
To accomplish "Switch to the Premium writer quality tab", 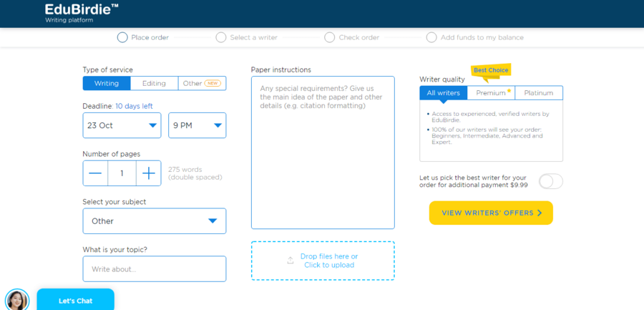I will 491,93.
